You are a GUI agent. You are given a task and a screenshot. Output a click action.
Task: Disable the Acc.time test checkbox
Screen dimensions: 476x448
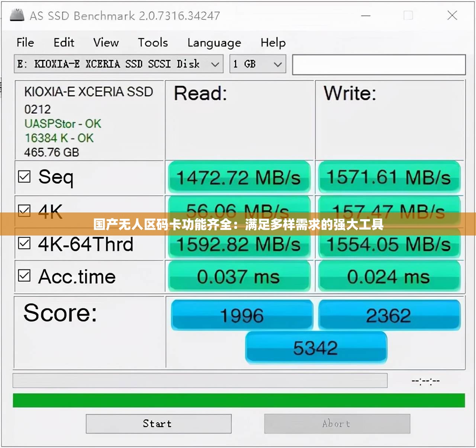25,276
